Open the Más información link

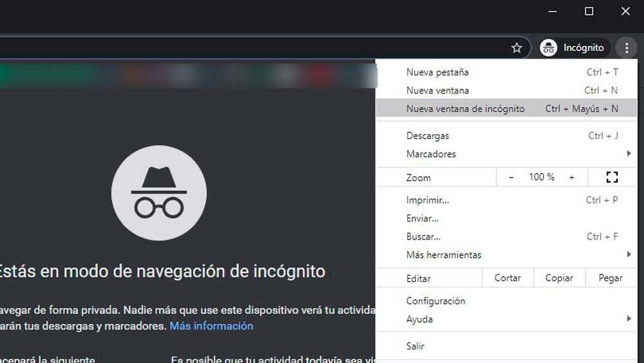click(x=211, y=326)
